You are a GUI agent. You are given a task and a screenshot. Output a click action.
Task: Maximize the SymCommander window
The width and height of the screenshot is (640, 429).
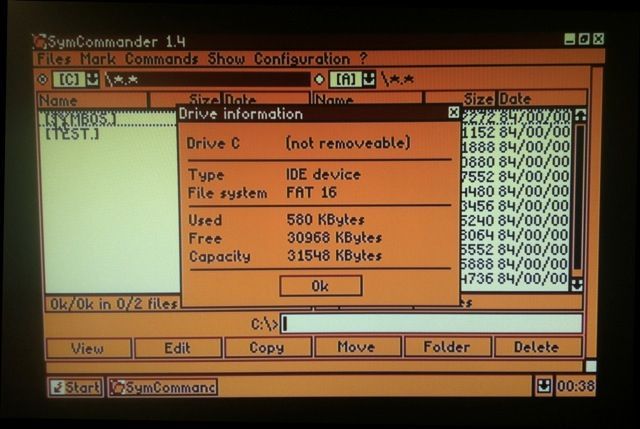tap(584, 39)
